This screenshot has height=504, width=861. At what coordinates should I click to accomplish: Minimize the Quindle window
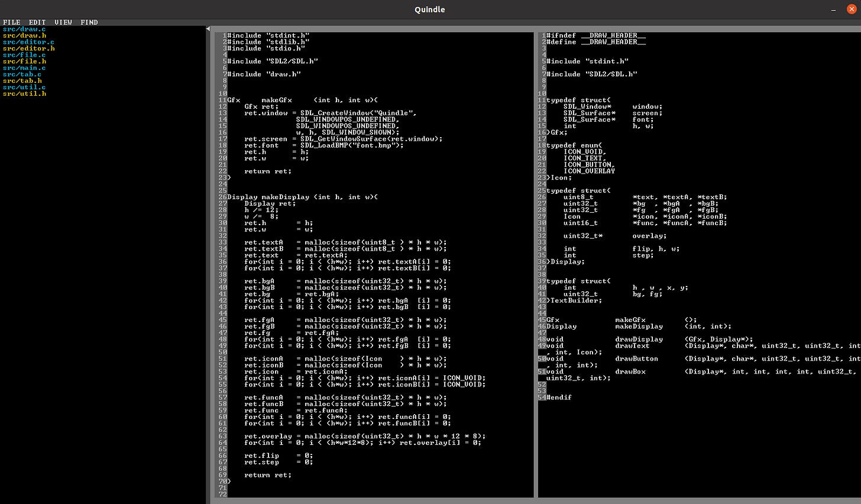pyautogui.click(x=834, y=9)
